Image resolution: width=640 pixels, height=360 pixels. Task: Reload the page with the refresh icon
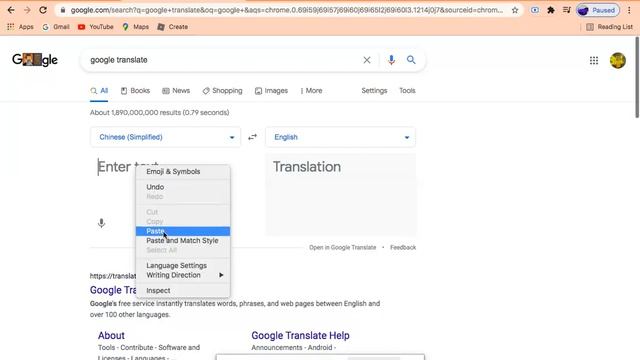pyautogui.click(x=43, y=10)
